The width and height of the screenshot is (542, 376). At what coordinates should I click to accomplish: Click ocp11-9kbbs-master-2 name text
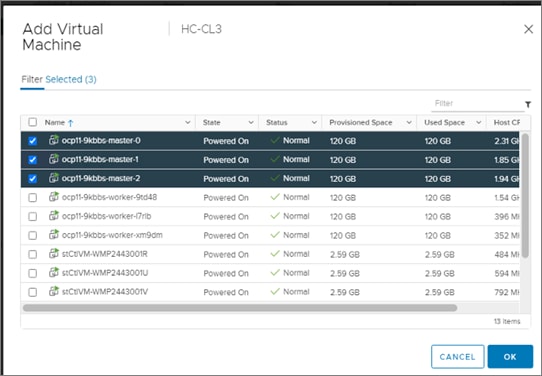(101, 178)
